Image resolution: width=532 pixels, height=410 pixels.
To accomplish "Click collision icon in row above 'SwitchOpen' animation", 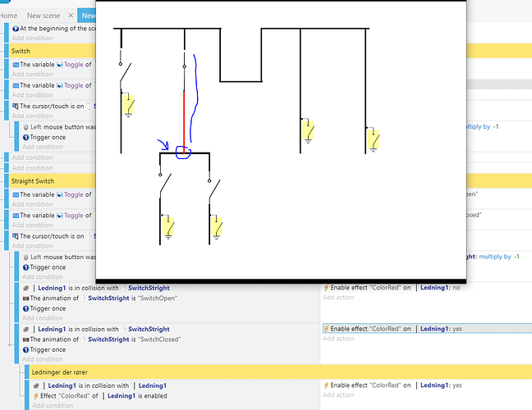I will tap(25, 288).
